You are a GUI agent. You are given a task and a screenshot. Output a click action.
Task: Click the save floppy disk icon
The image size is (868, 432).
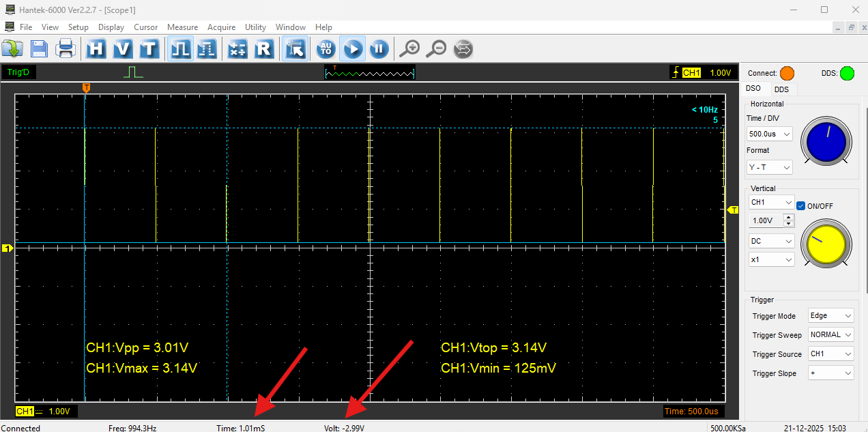pos(39,48)
